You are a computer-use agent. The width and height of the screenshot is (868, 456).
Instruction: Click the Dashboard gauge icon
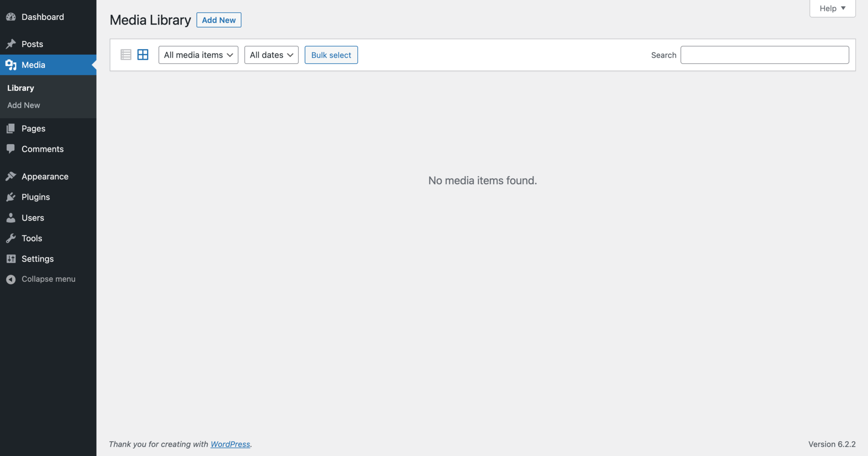point(11,17)
